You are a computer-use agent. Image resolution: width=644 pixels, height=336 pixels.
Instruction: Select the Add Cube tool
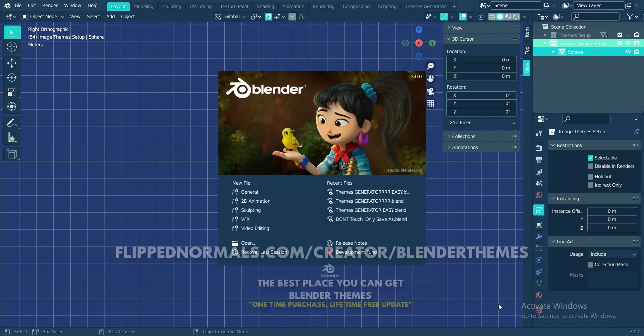click(12, 154)
